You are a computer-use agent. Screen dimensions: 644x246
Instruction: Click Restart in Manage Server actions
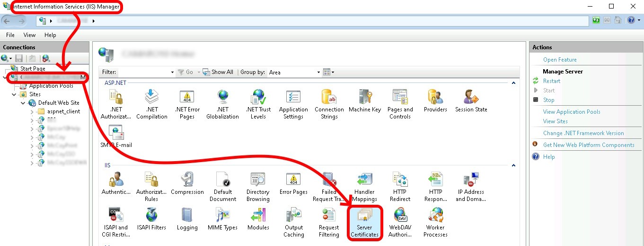pos(551,81)
